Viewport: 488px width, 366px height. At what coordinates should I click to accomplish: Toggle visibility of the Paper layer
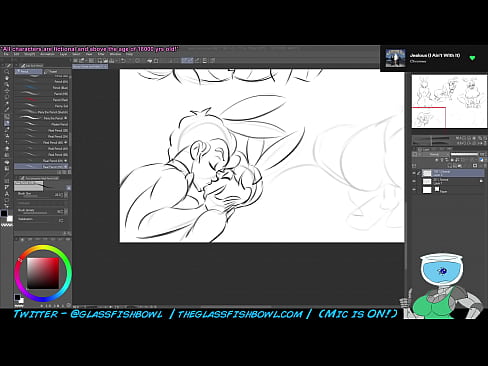point(414,190)
